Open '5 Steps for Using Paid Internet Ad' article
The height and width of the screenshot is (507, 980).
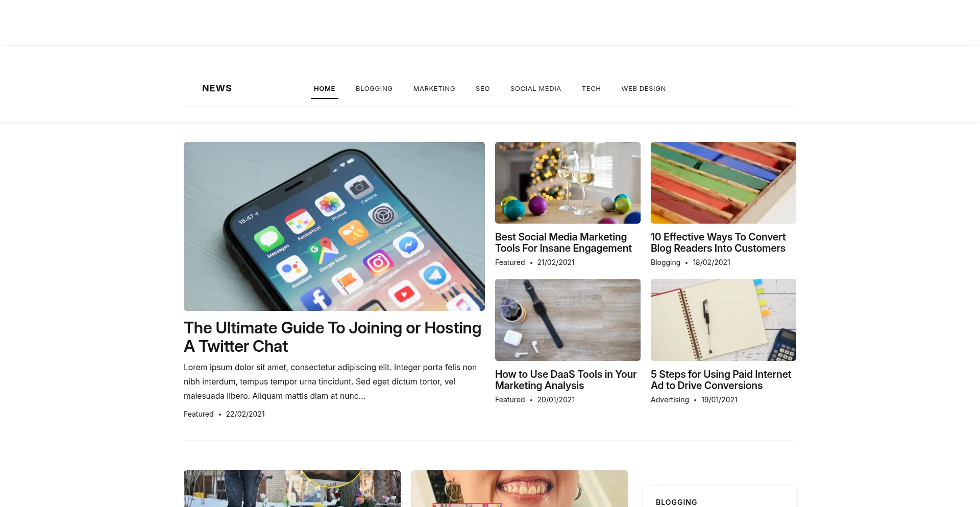(x=721, y=380)
